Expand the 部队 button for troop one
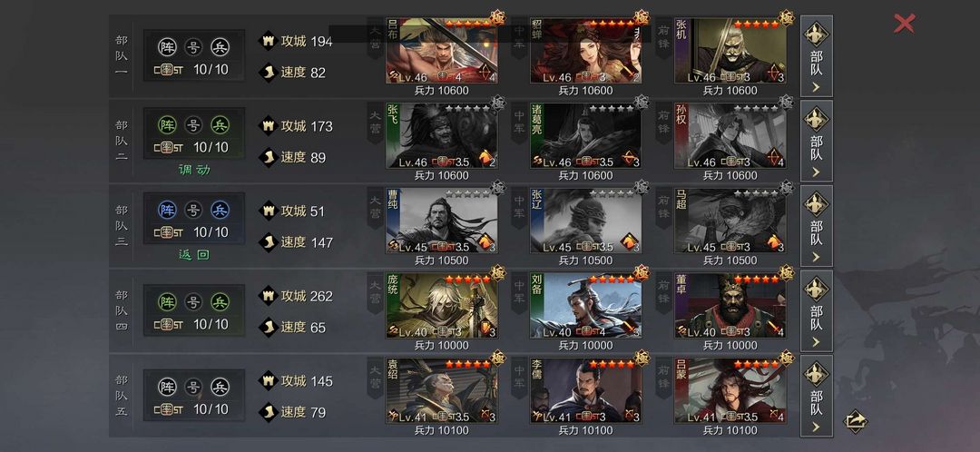This screenshot has width=980, height=452. click(x=817, y=56)
